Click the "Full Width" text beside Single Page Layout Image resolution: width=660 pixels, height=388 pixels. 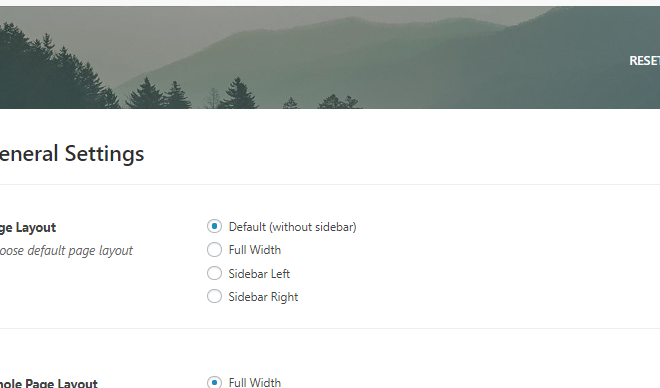[255, 383]
